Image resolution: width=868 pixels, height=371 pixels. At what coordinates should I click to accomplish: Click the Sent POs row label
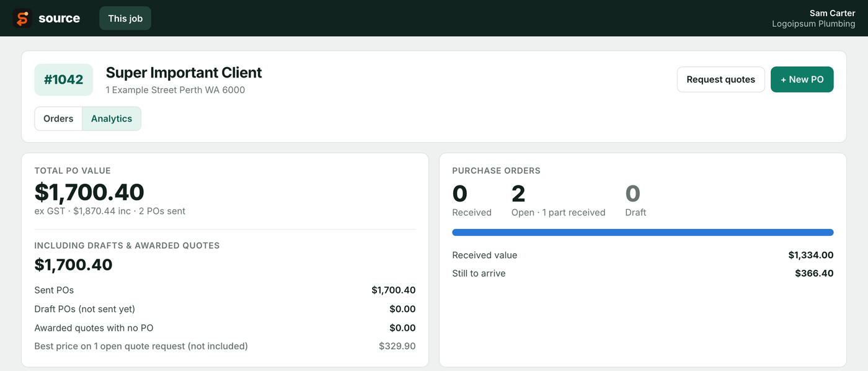[x=54, y=290]
